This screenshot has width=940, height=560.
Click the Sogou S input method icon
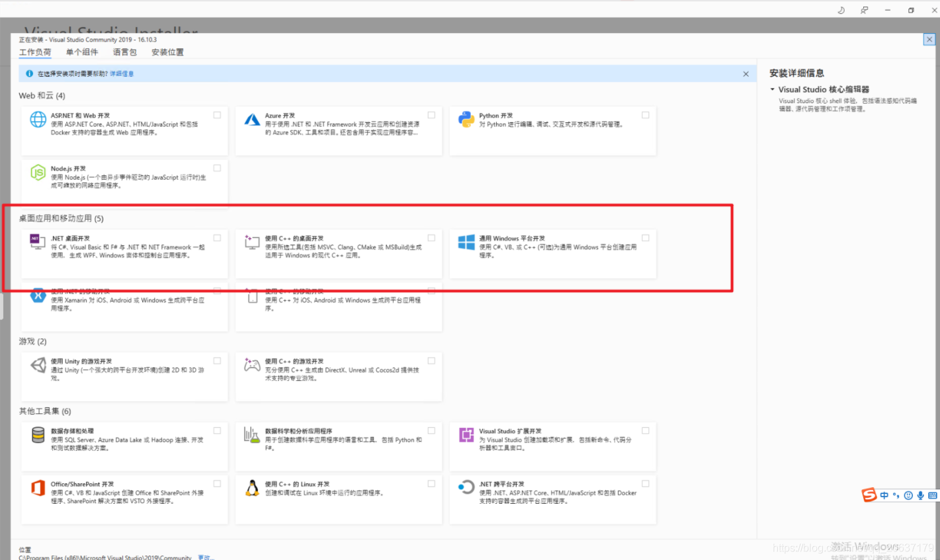pyautogui.click(x=869, y=495)
